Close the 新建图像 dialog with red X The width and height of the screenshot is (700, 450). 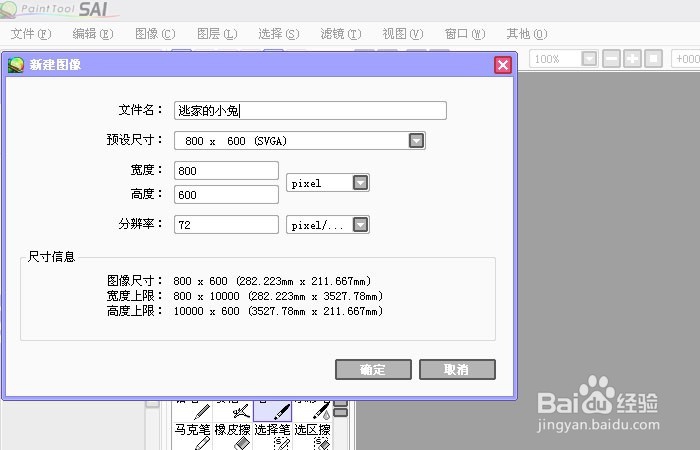pos(503,65)
